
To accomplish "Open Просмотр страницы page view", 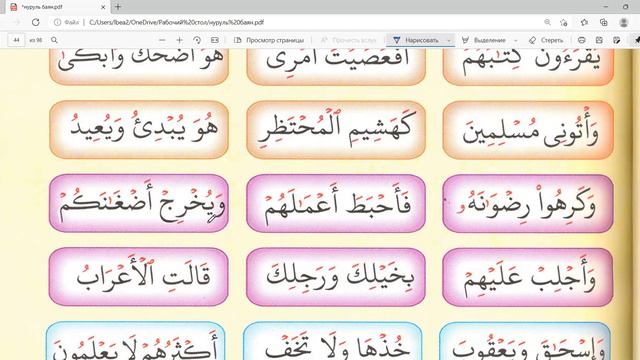I will (x=269, y=40).
